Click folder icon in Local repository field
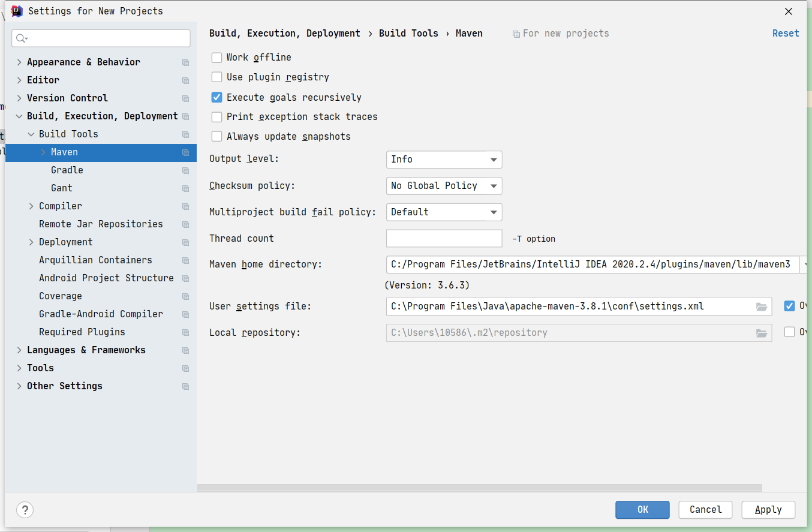Image resolution: width=812 pixels, height=532 pixels. [x=762, y=333]
